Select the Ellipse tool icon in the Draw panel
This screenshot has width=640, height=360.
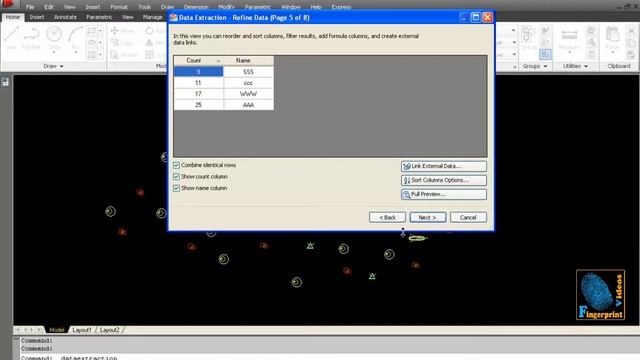tap(92, 42)
